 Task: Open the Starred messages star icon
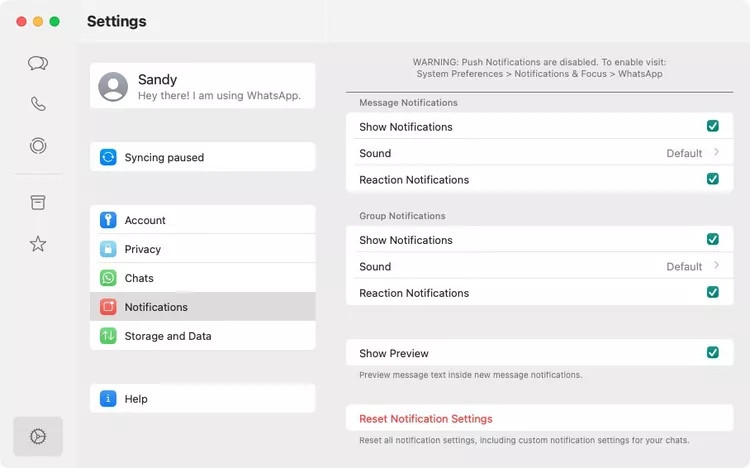(38, 244)
